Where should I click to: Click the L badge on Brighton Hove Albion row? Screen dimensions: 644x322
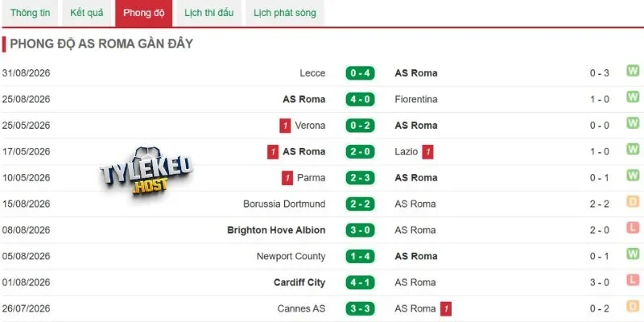point(633,228)
